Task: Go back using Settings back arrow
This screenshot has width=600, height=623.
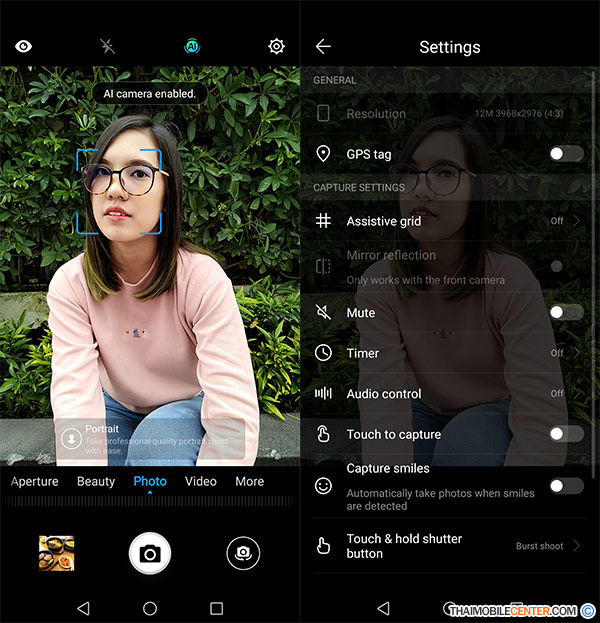Action: (323, 47)
